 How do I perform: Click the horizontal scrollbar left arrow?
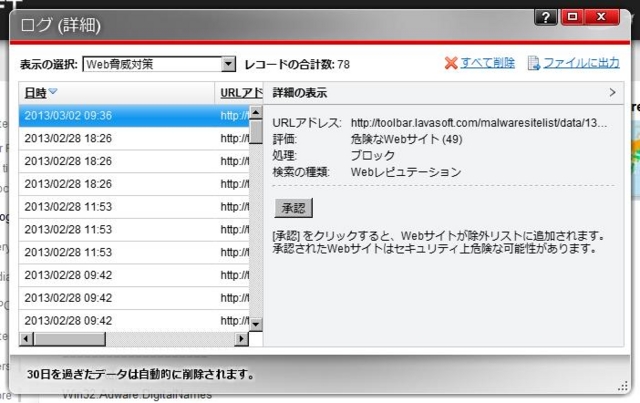tap(26, 339)
